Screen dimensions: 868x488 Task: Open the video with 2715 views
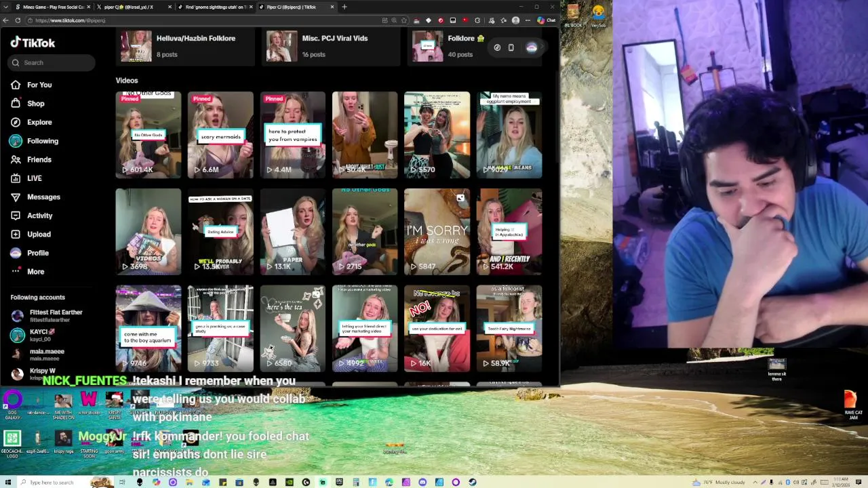point(365,232)
